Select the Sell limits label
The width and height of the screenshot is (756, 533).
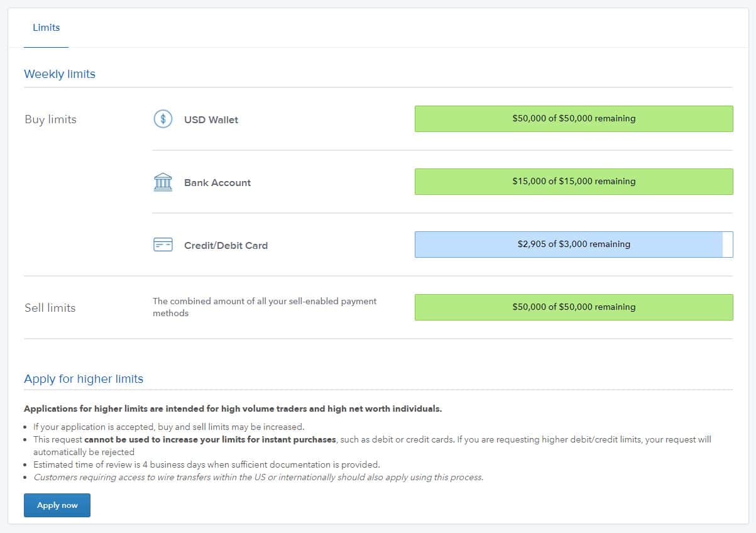pos(50,307)
